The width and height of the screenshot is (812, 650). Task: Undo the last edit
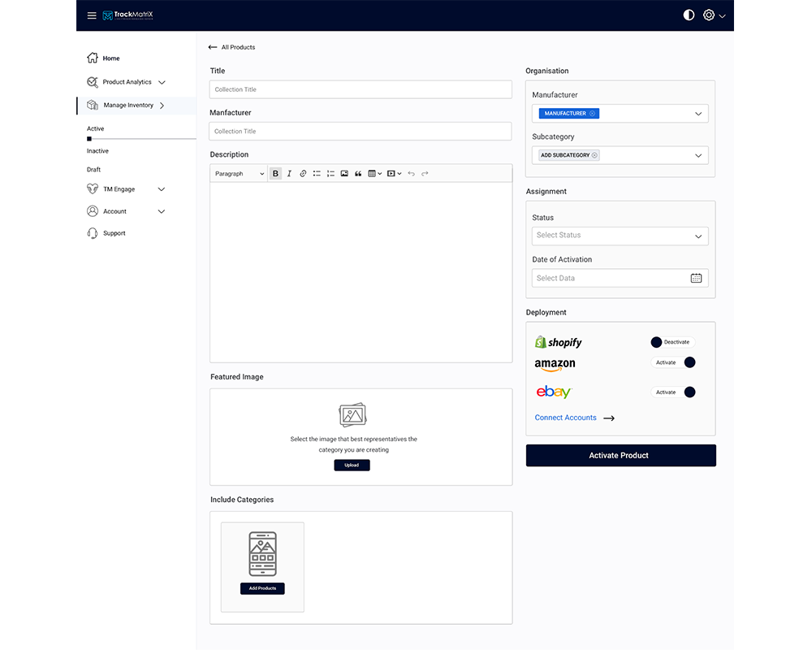point(411,174)
